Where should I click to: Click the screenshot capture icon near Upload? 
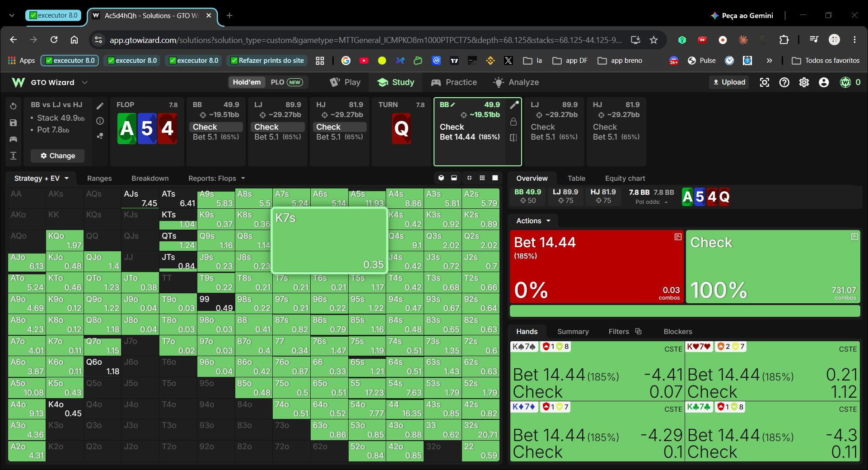pos(765,82)
